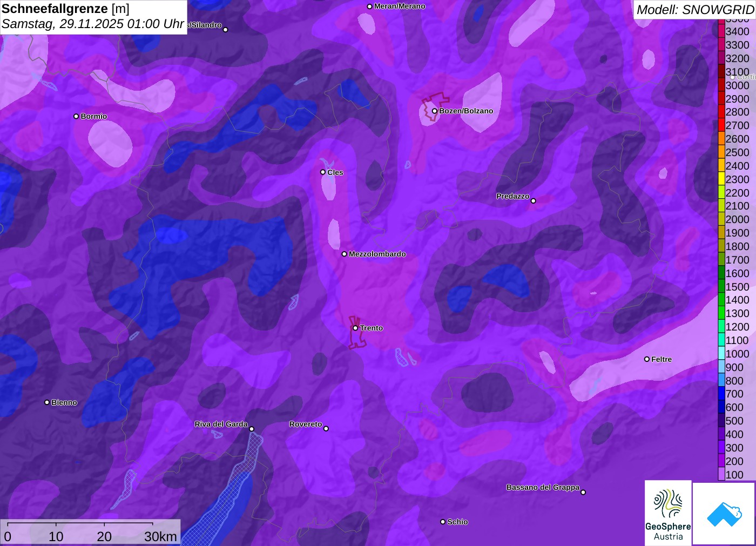Click the Trento label text
Viewport: 756px width, 546px height.
point(372,328)
